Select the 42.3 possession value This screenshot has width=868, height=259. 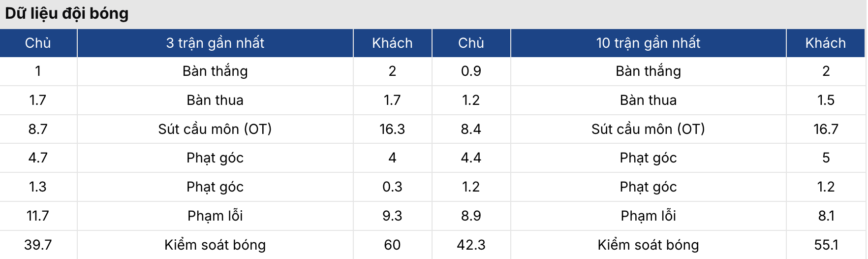click(x=471, y=245)
